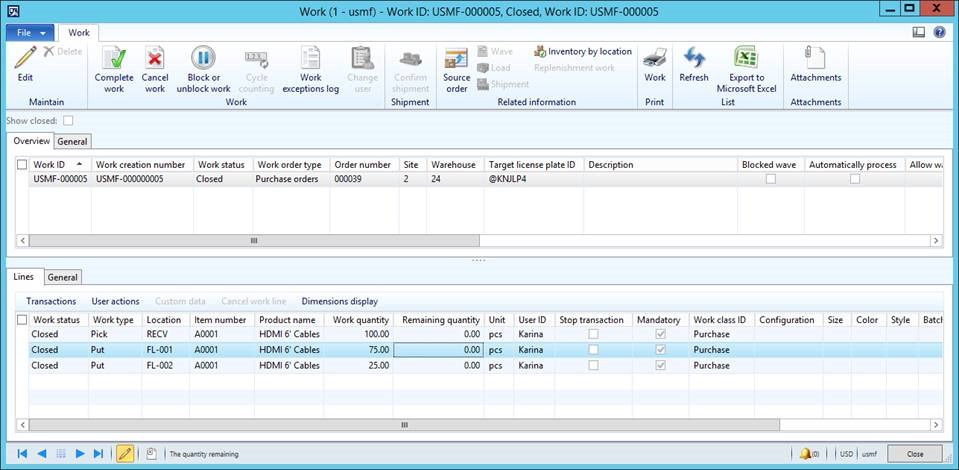This screenshot has height=470, width=959.
Task: Open the lower General tab
Action: [62, 277]
